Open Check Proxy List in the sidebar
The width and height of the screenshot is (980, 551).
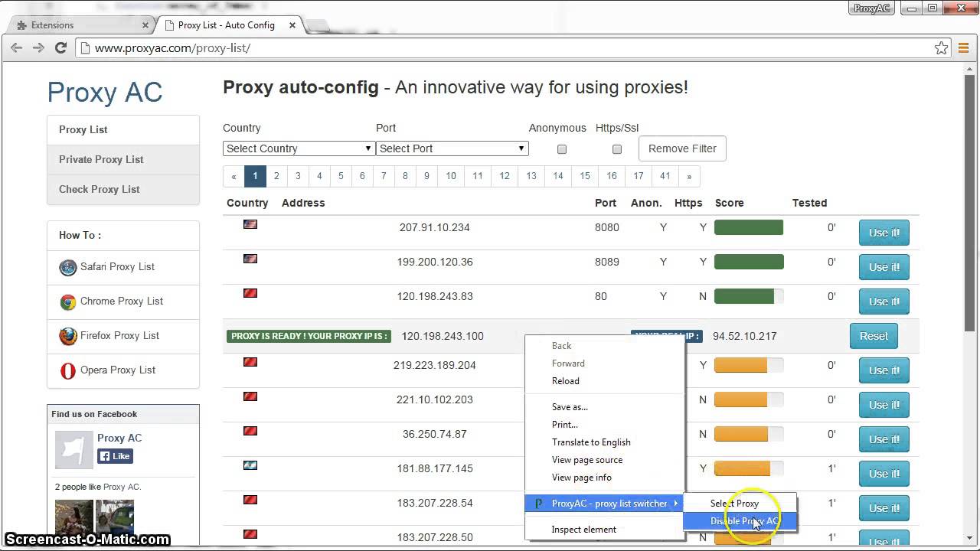click(123, 190)
